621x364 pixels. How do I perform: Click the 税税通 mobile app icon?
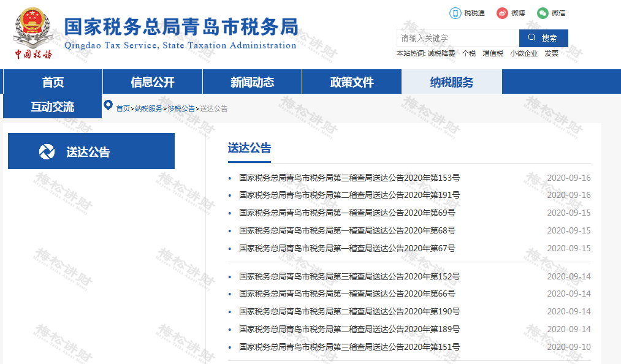[455, 13]
